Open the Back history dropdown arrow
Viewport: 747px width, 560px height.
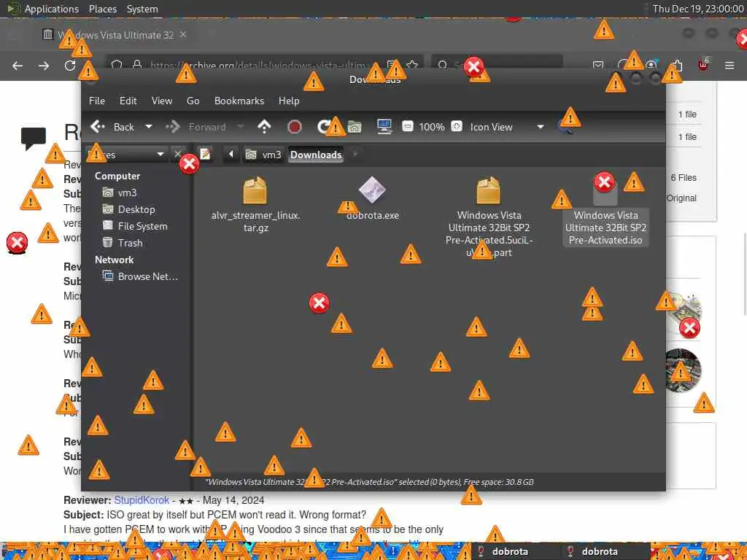149,127
